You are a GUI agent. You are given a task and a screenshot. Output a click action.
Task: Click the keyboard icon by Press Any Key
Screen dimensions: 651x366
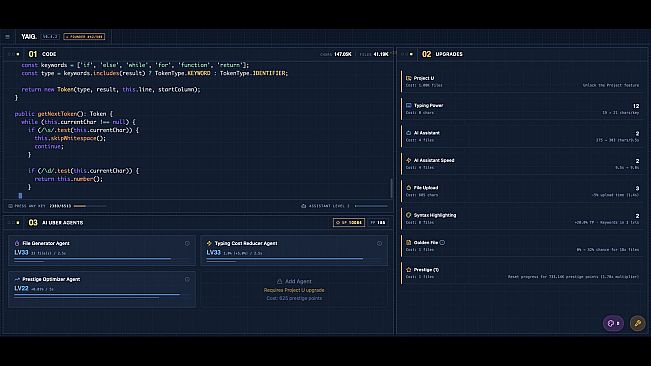10,206
